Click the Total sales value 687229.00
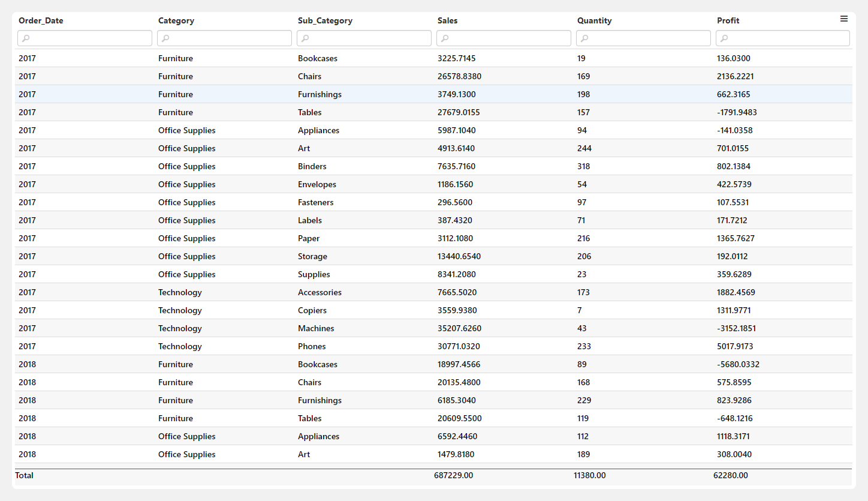Image resolution: width=868 pixels, height=501 pixels. (454, 475)
